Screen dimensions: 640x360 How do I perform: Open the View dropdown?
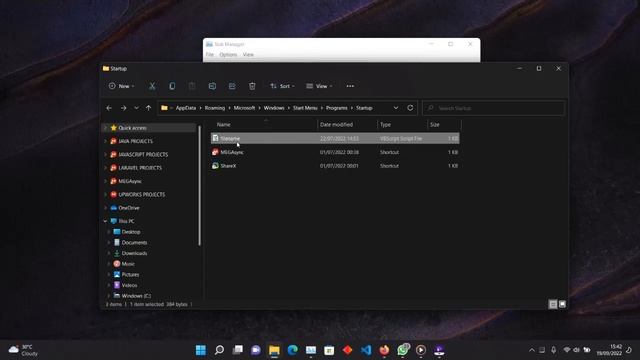click(319, 86)
